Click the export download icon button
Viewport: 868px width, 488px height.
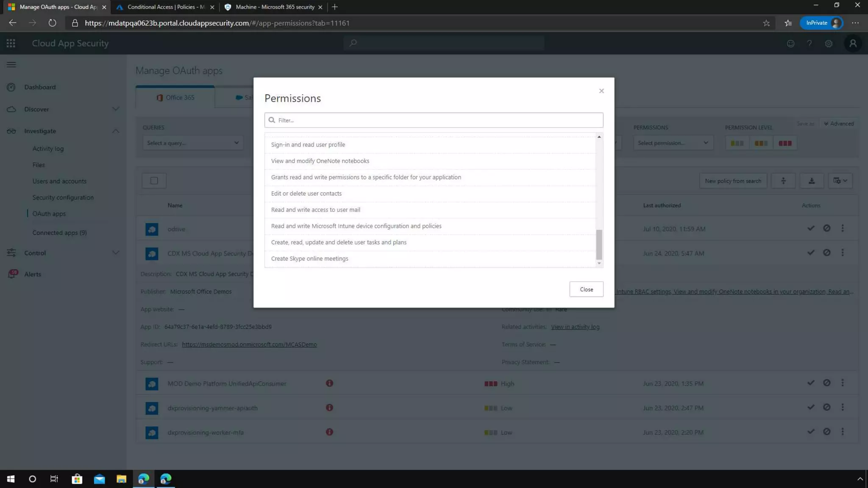[811, 181]
